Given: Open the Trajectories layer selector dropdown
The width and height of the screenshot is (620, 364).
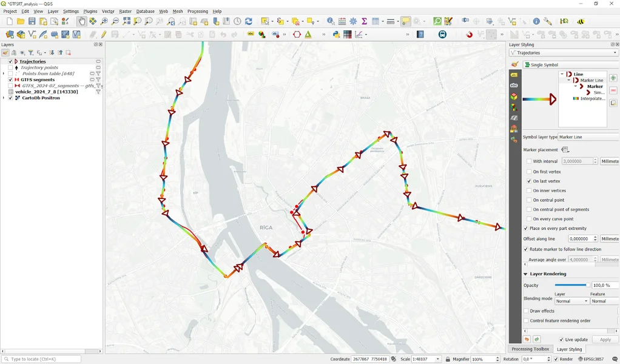Looking at the screenshot, I should tap(564, 53).
